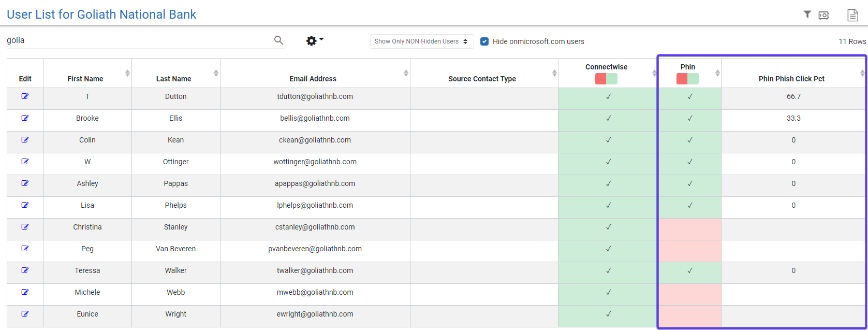Select email mwebb@goliathnb.com
This screenshot has width=868, height=330.
click(x=315, y=292)
